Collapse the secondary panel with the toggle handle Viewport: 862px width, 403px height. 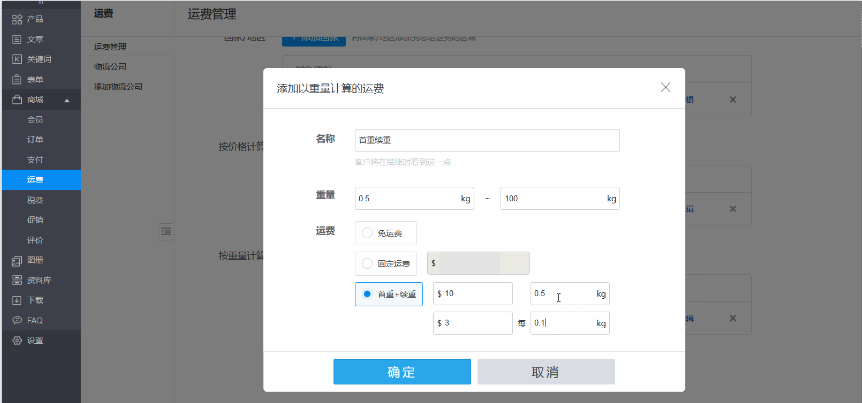(167, 231)
